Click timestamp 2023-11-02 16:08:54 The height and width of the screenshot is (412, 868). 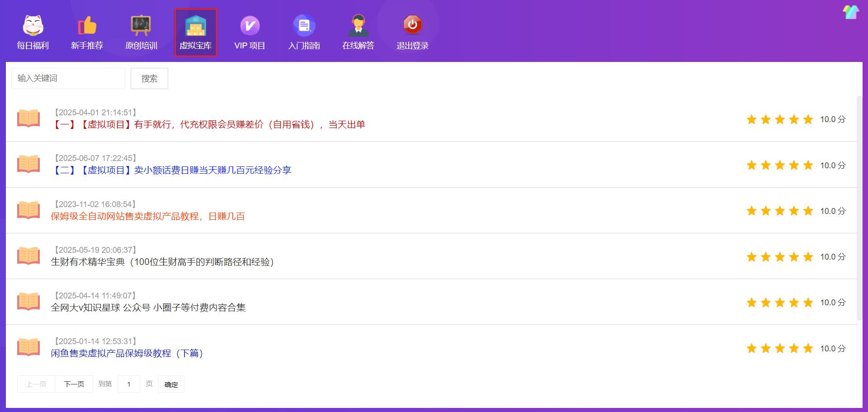coord(95,204)
